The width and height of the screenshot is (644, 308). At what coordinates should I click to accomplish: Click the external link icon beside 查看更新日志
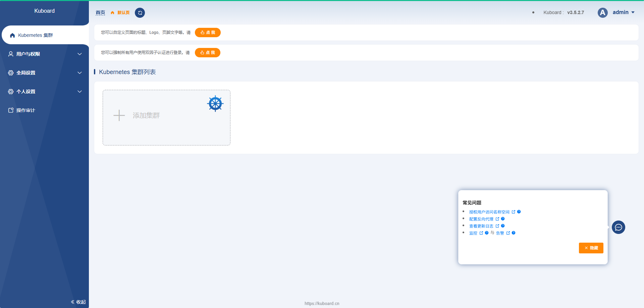point(497,226)
